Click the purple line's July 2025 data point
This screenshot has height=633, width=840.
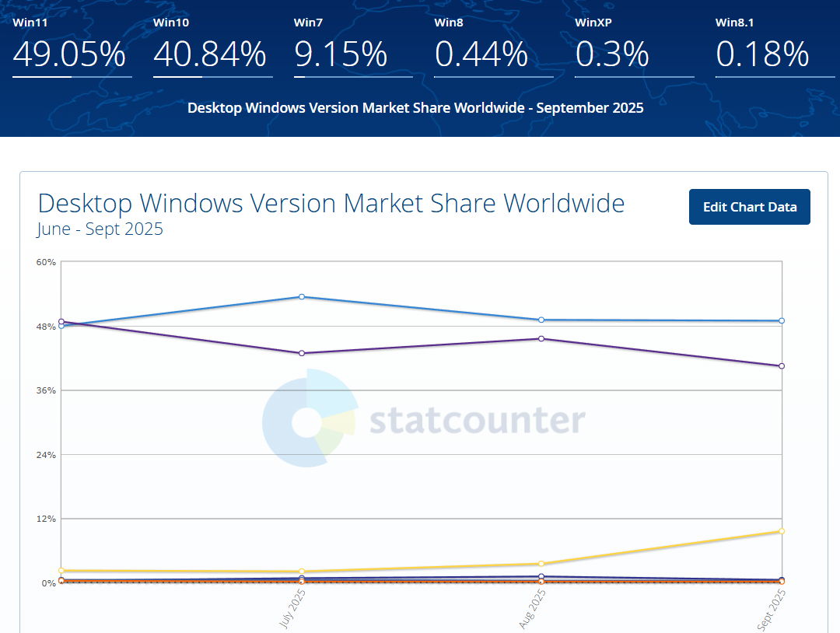pyautogui.click(x=301, y=353)
